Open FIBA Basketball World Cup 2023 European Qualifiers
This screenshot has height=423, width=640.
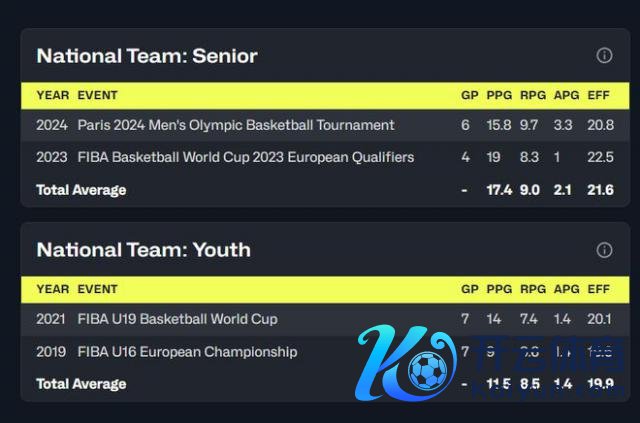[245, 157]
